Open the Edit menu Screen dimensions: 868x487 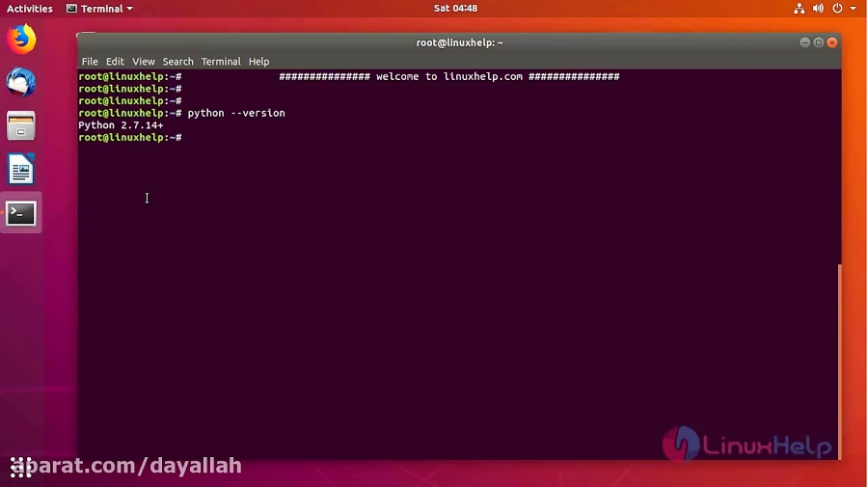point(115,62)
